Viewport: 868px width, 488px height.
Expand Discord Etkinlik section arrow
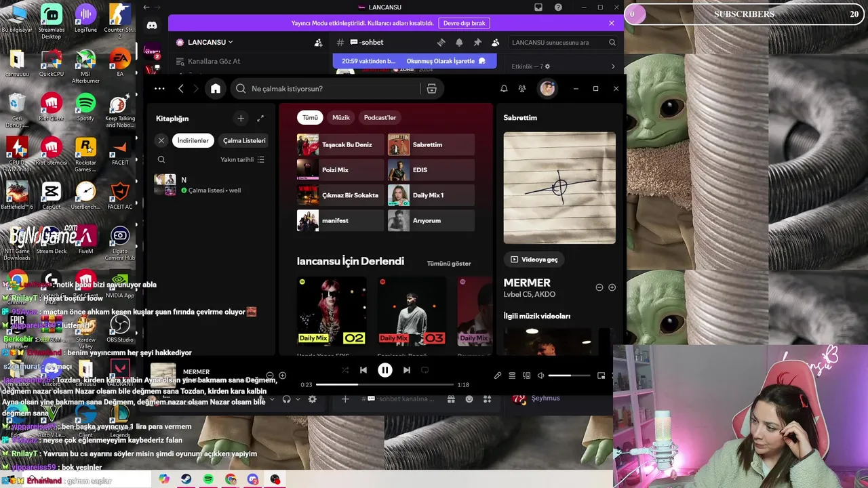point(613,66)
